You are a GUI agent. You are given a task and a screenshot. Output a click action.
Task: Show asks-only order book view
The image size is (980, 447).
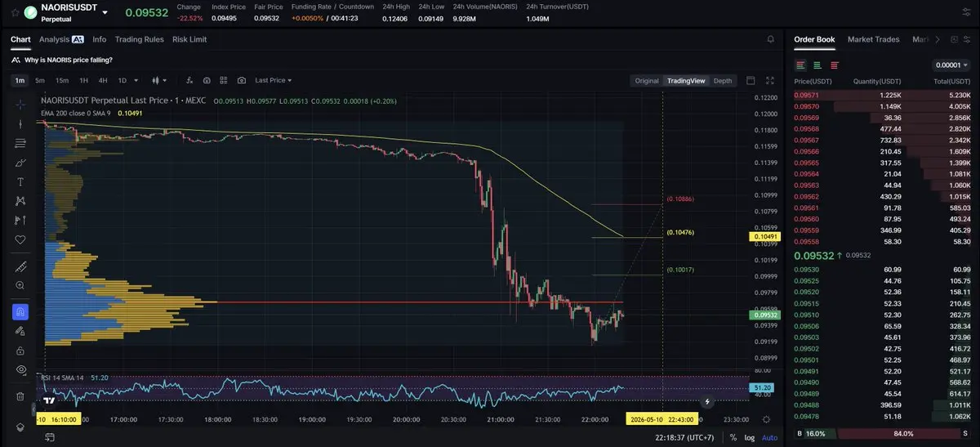(x=835, y=65)
